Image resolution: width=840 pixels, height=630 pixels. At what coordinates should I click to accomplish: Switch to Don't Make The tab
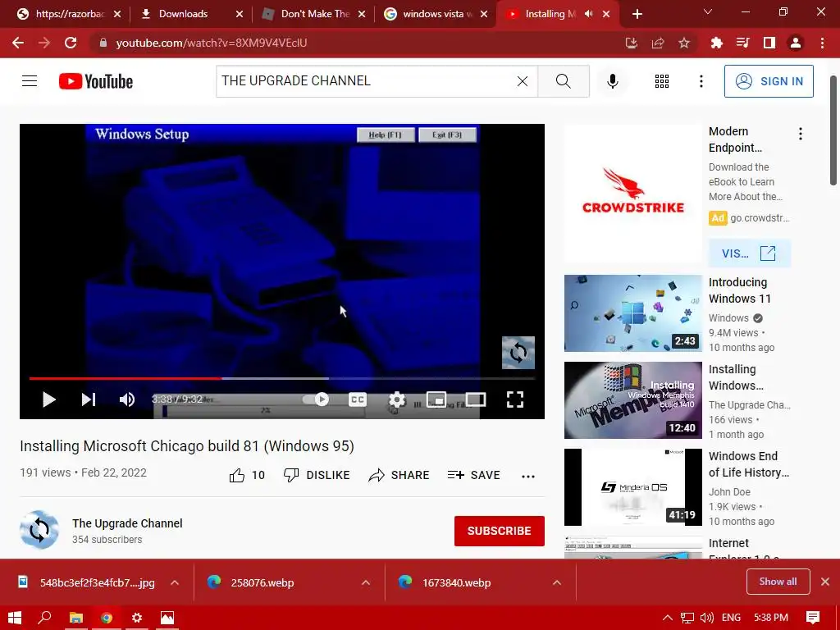click(313, 14)
